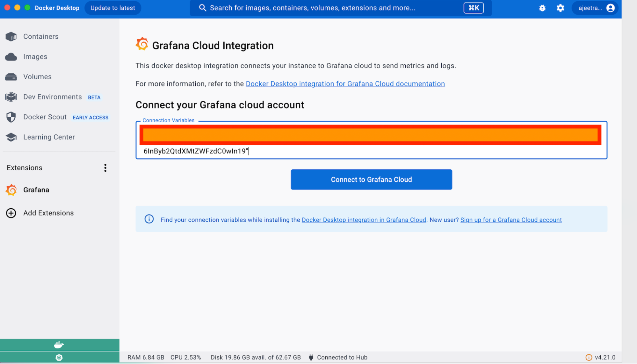Select Docker Scout in the sidebar
Screen dimensions: 637x364
tap(45, 117)
